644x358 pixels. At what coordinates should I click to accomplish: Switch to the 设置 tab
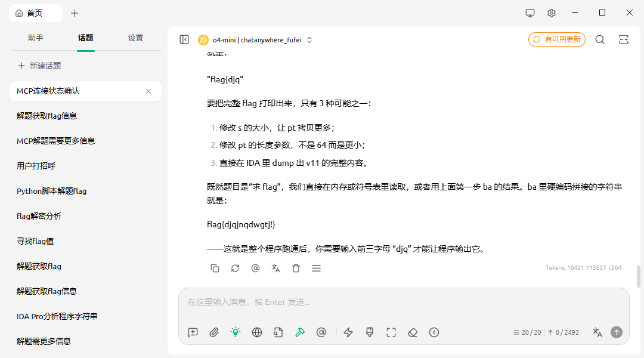pos(135,38)
